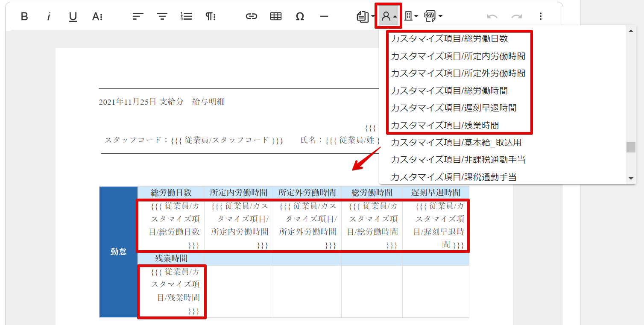Image resolution: width=644 pixels, height=325 pixels.
Task: Pick カスタマイズ項目/基本給_取込用 option
Action: [456, 142]
